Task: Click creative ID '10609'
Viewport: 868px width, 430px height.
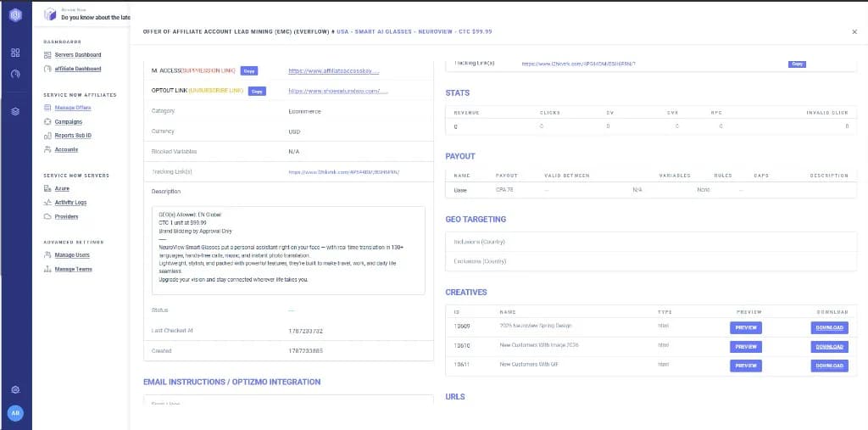Action: (462, 326)
